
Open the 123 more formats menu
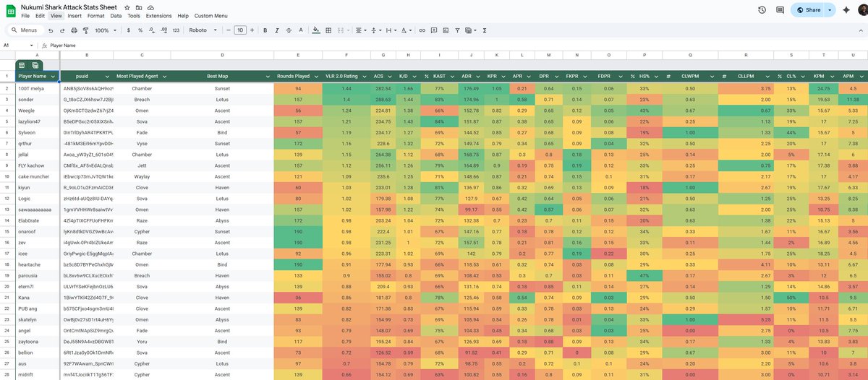click(x=176, y=30)
